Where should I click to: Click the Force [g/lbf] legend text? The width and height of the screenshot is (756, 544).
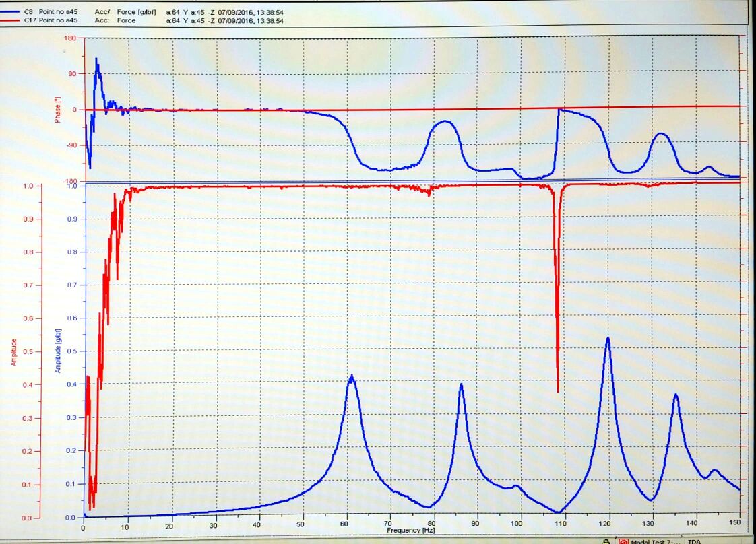click(x=137, y=12)
